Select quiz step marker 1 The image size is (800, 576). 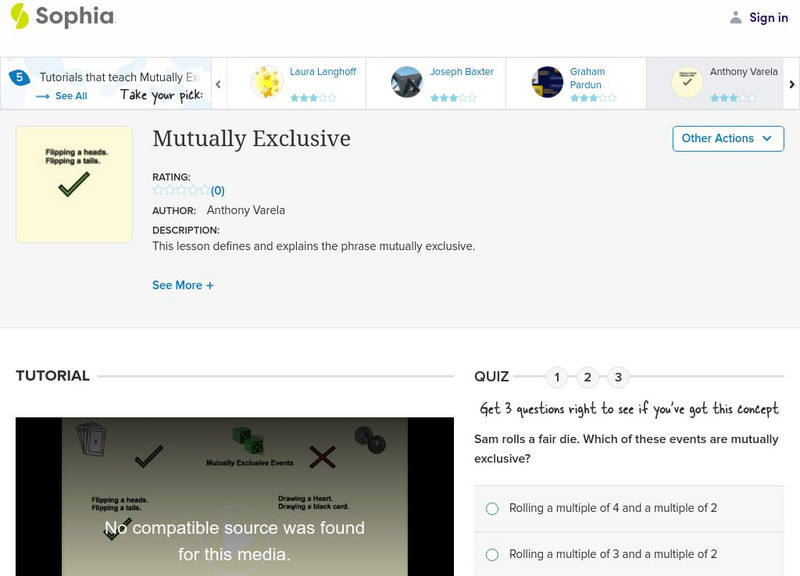pos(558,377)
